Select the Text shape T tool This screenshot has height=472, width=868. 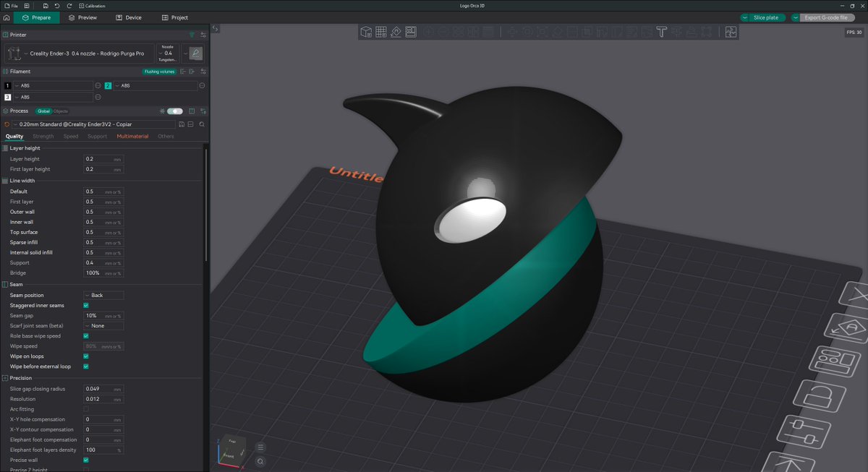click(x=661, y=31)
